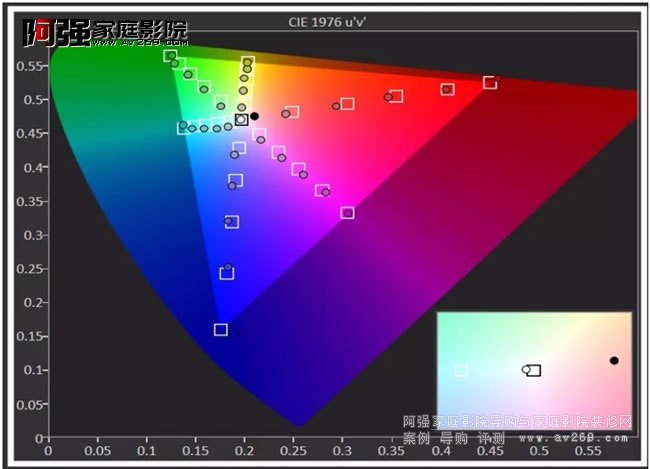Click the yellow secondary target square at top

[248, 62]
